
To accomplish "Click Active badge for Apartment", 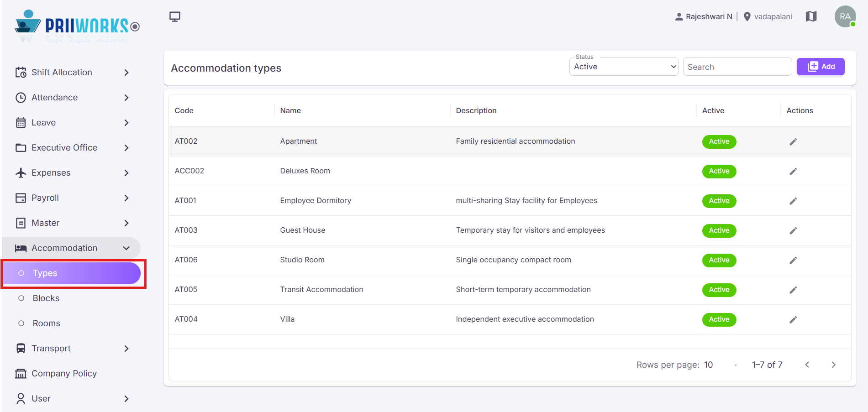I will coord(719,142).
